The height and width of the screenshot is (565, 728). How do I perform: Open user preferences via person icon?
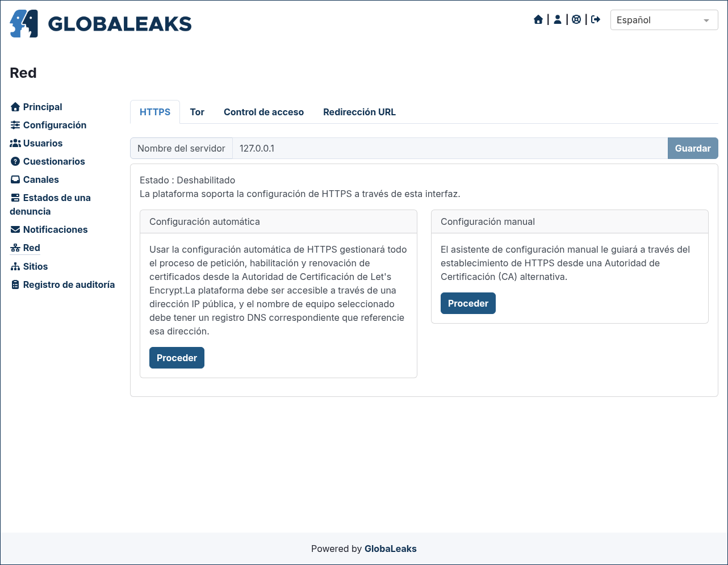point(558,20)
